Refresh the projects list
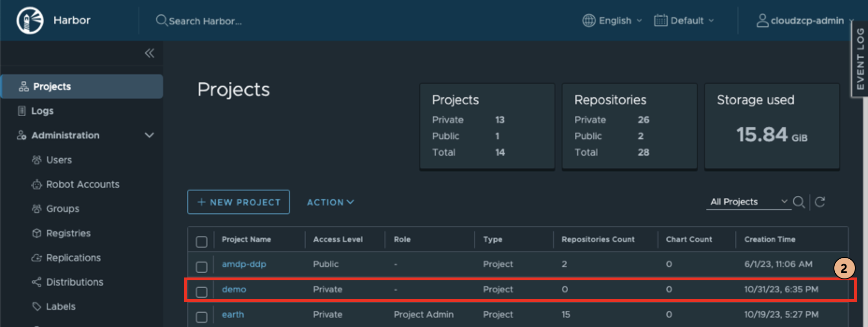Viewport: 868px width, 327px height. (820, 202)
